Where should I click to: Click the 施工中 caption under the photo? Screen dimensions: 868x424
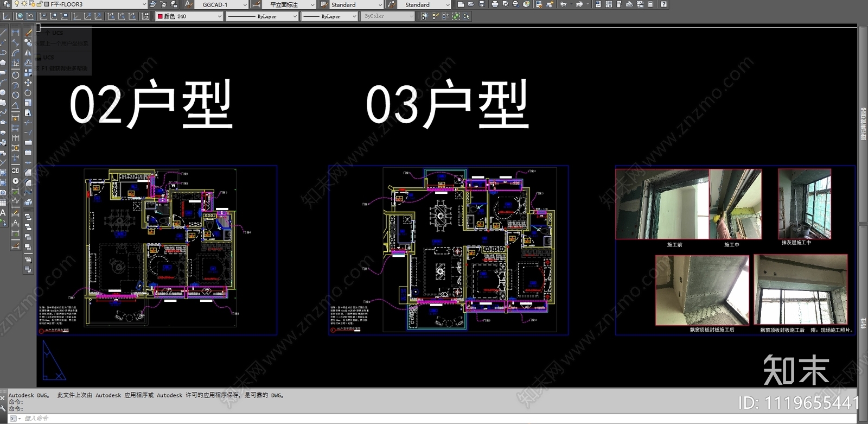731,245
